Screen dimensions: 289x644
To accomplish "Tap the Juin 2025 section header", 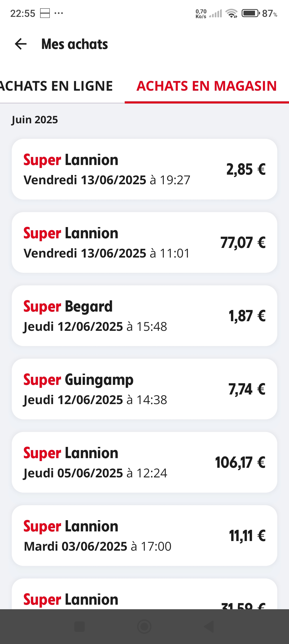I will (x=35, y=120).
